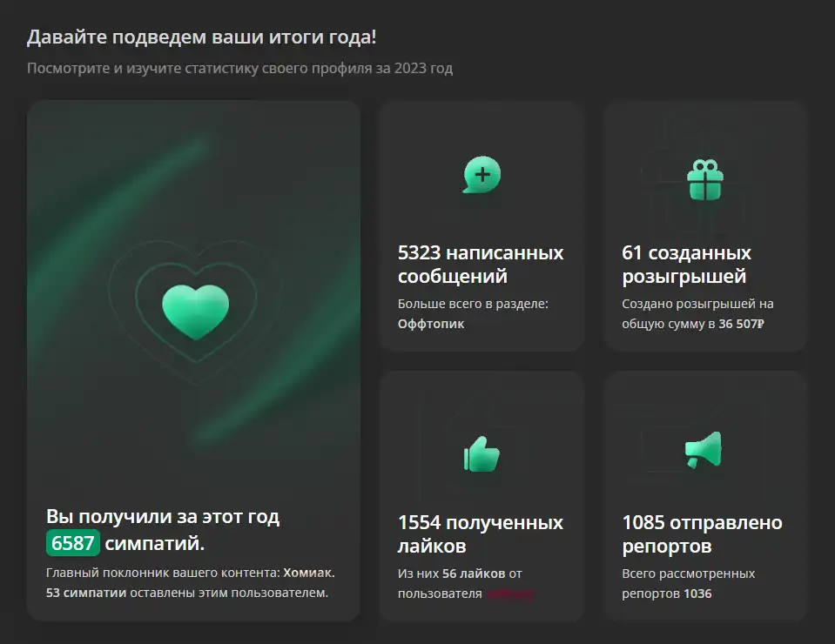Click the 6587 sympathies badge
Screen dimensions: 835x644
coord(73,543)
